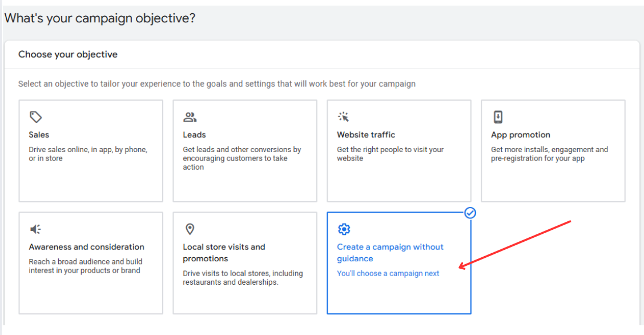
Task: Click the 'Choose your objective' header
Action: click(x=68, y=54)
